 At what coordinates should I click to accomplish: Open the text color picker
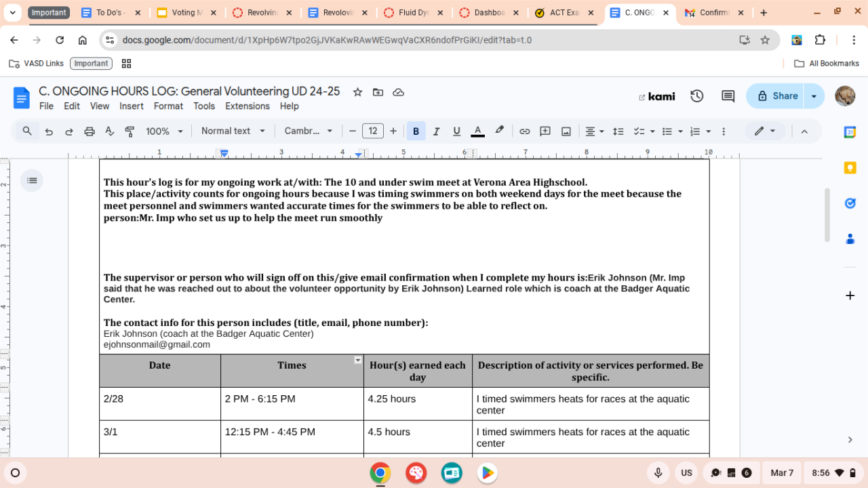(477, 131)
